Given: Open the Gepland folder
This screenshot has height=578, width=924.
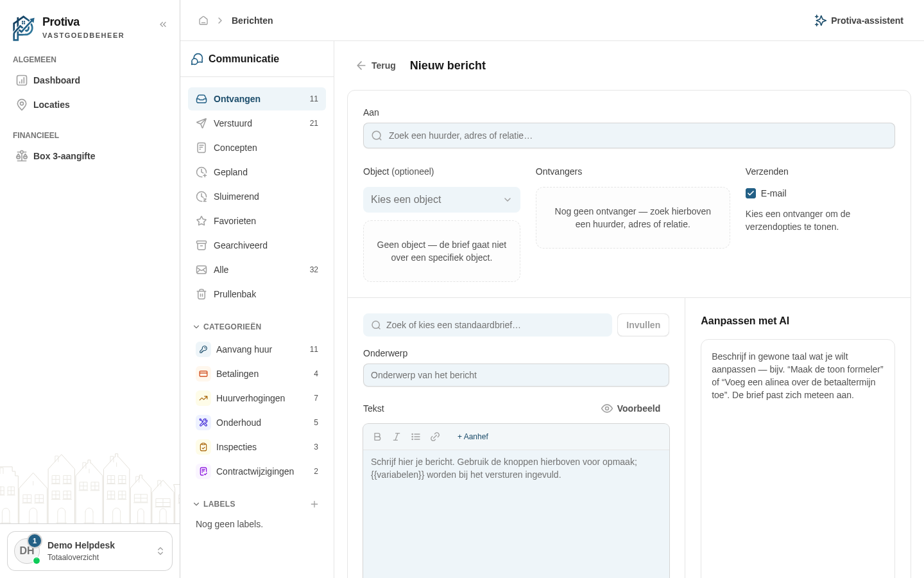Looking at the screenshot, I should (257, 172).
